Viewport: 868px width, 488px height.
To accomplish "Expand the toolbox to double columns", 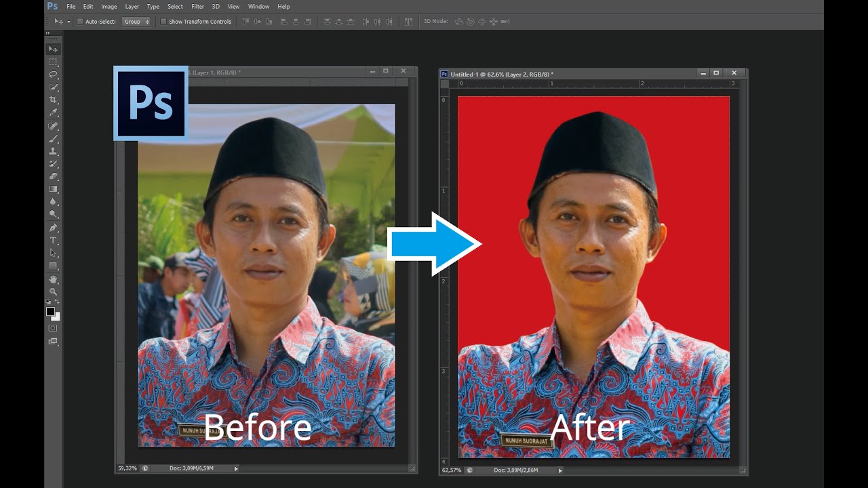I will pos(48,33).
